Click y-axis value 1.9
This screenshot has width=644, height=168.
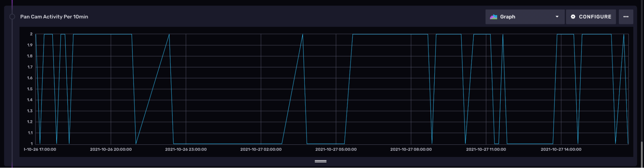tap(30, 45)
